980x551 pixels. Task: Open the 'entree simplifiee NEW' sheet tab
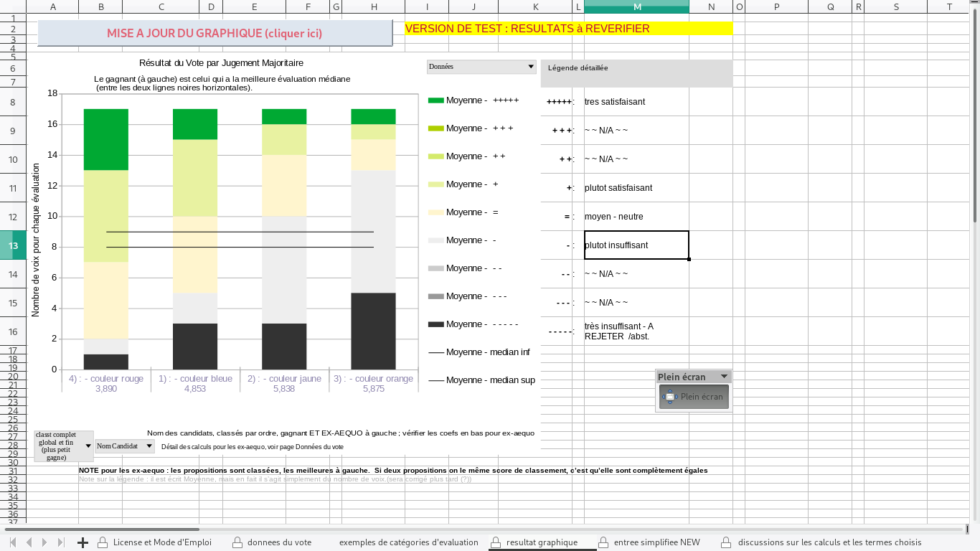click(656, 542)
